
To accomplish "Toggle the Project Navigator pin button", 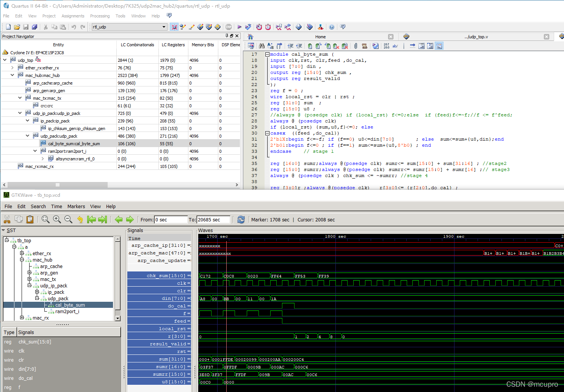I will 227,36.
